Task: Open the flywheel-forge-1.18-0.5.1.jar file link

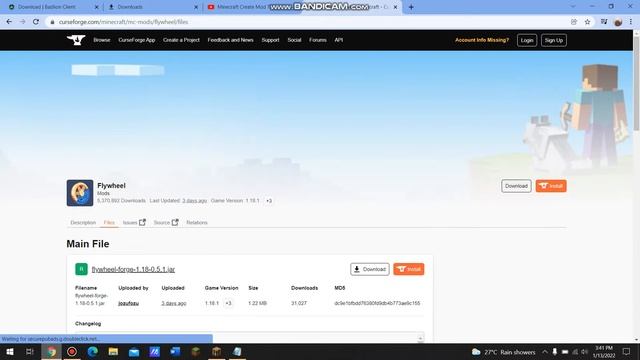Action: pyautogui.click(x=133, y=269)
